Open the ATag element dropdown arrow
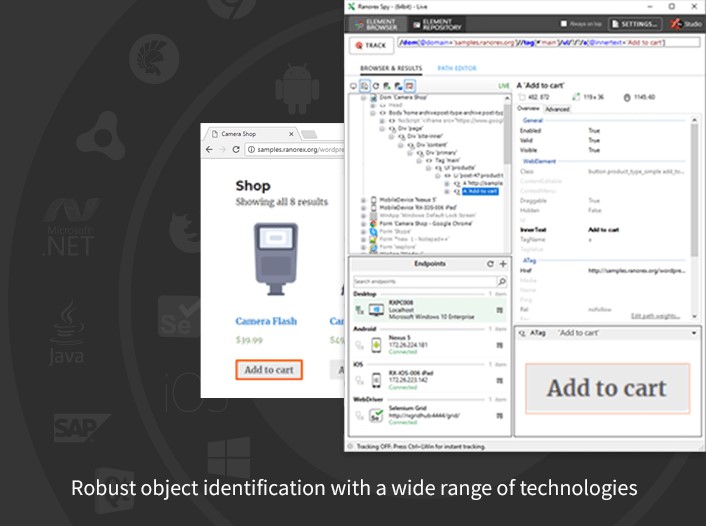Image resolution: width=706 pixels, height=526 pixels. (693, 333)
